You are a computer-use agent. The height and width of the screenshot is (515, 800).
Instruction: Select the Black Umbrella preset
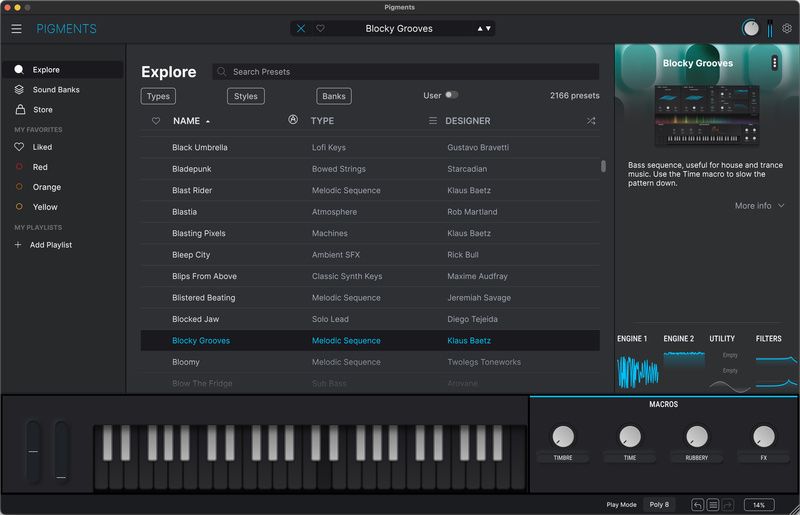pyautogui.click(x=370, y=148)
